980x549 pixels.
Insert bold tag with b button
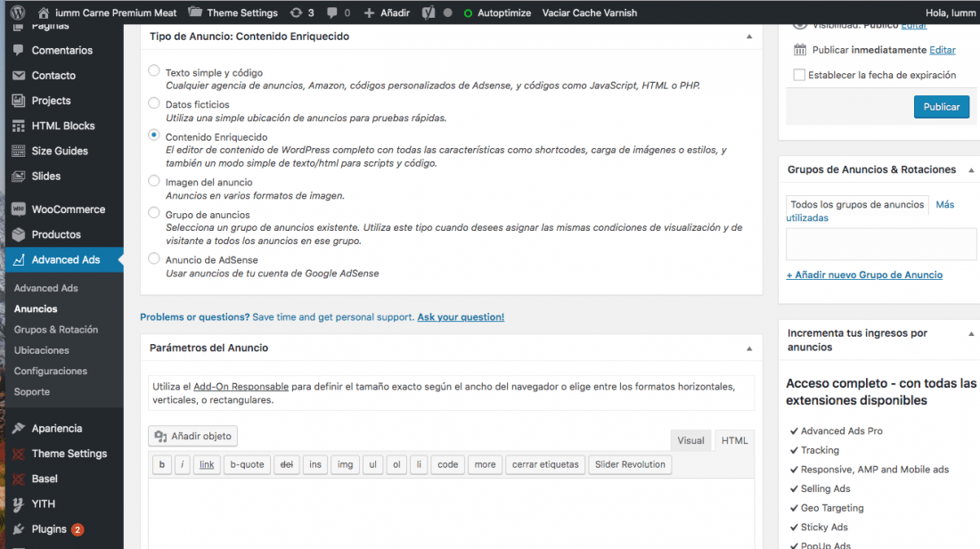[162, 464]
